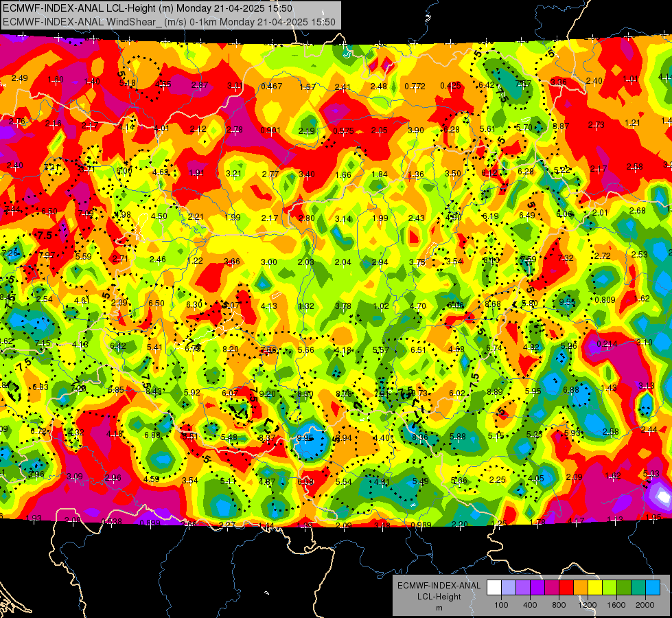
Task: Click the orange legend swatch
Action: coord(581,588)
